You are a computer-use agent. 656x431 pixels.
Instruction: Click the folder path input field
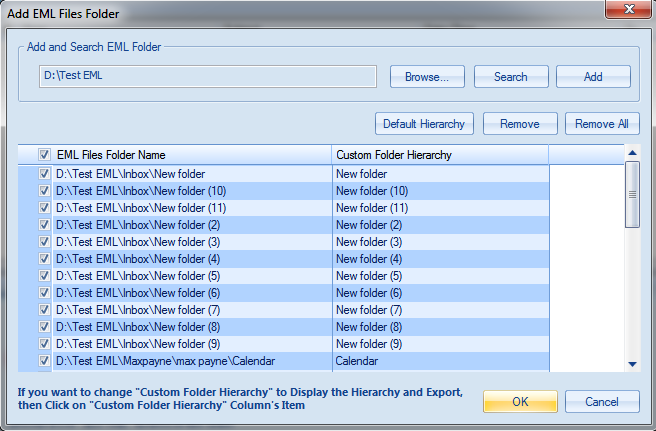tap(208, 76)
